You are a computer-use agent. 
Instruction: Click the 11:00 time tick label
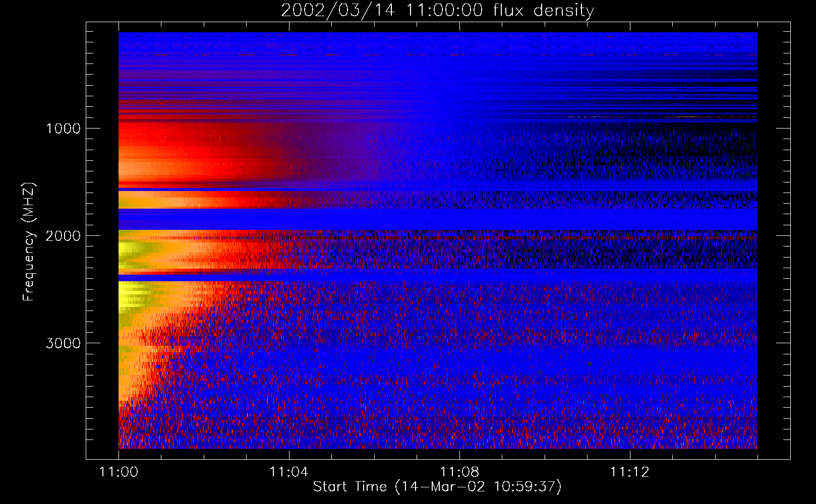click(x=119, y=472)
